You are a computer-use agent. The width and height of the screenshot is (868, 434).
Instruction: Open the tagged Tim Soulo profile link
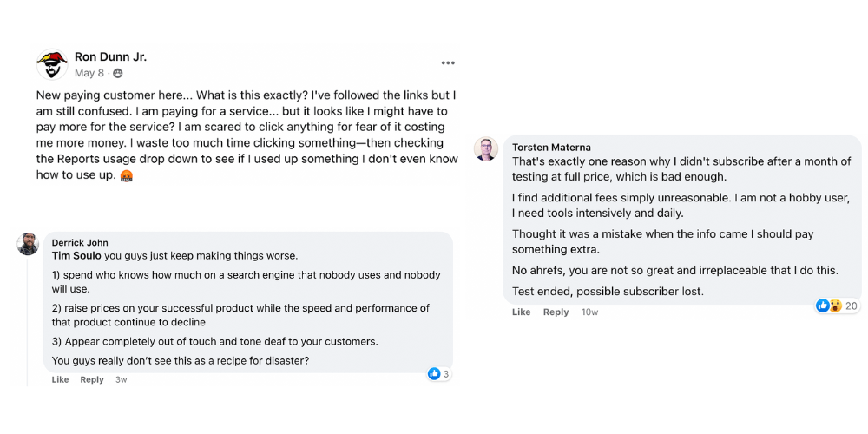pos(76,256)
